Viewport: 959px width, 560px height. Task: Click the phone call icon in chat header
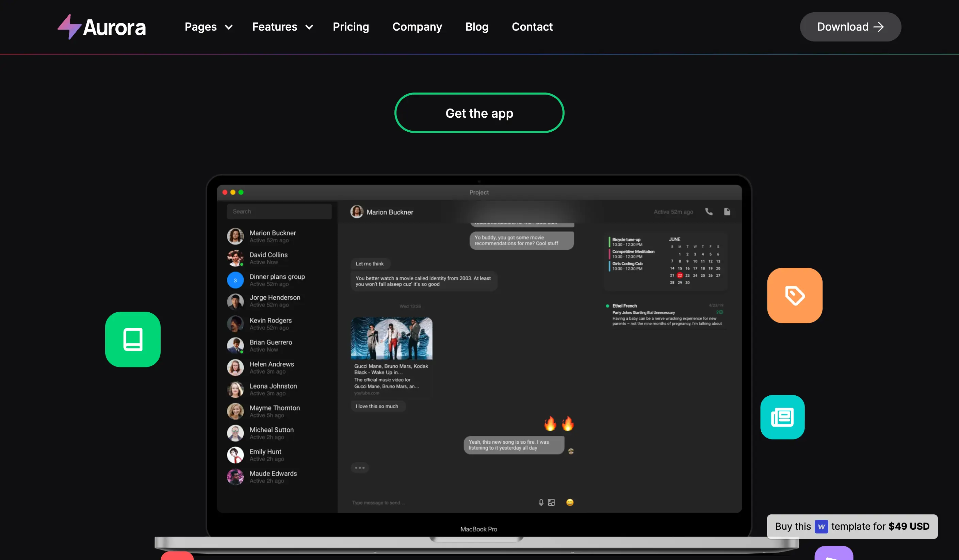click(709, 212)
